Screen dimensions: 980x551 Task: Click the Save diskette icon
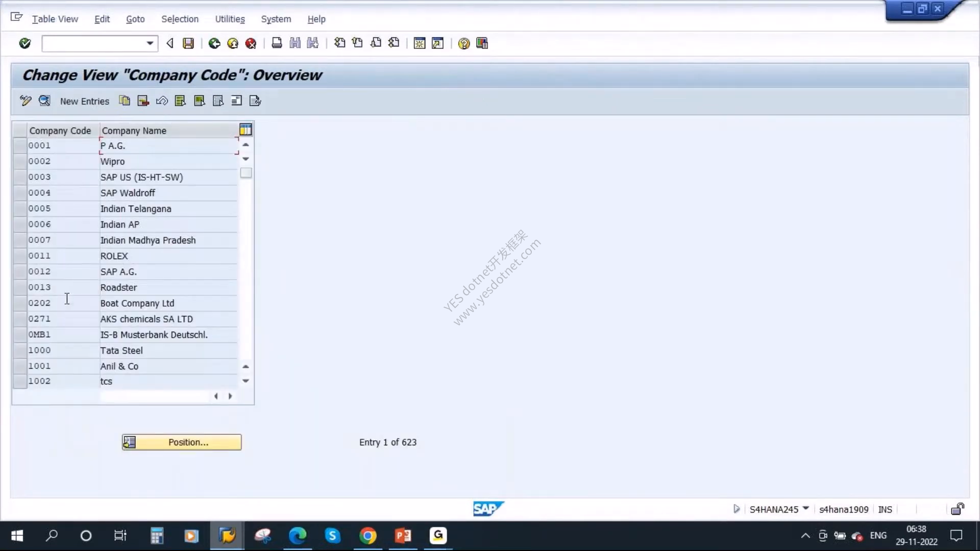pos(188,43)
